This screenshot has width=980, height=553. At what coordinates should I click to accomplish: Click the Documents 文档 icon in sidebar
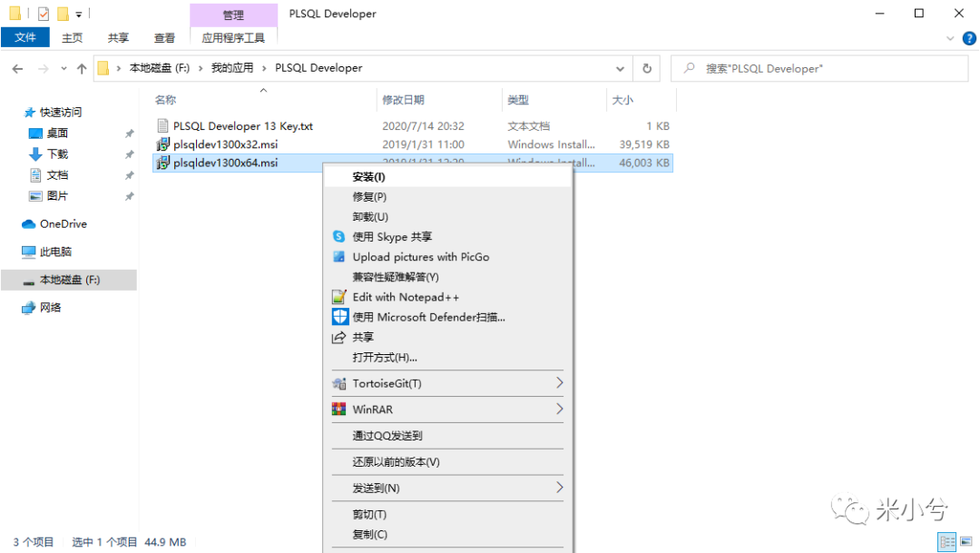(35, 175)
